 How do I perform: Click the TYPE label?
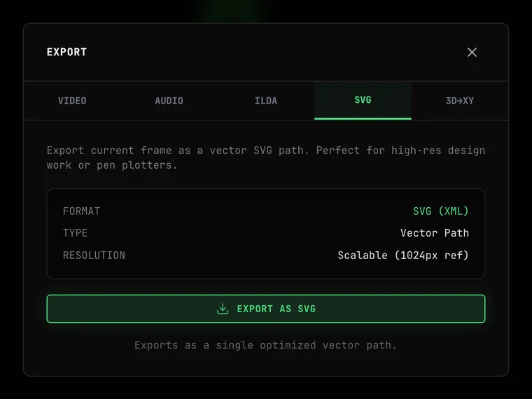pos(75,233)
